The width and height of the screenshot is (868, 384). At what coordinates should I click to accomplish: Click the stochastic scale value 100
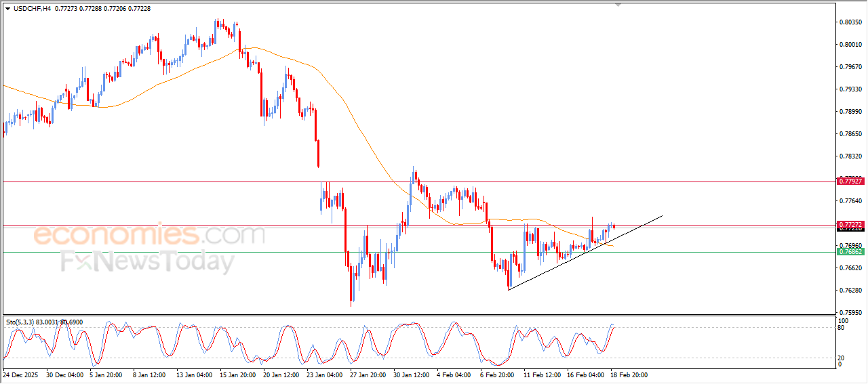[x=844, y=320]
